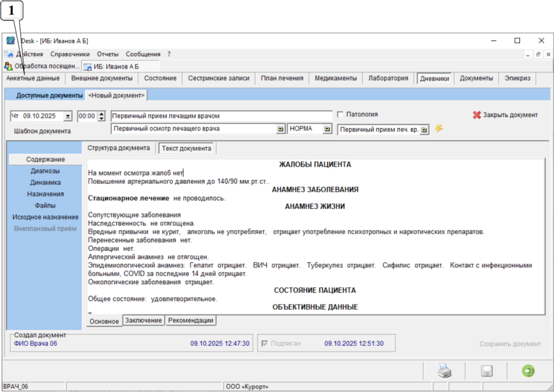Adjust the time spinner arrows
This screenshot has width=554, height=392.
[101, 116]
